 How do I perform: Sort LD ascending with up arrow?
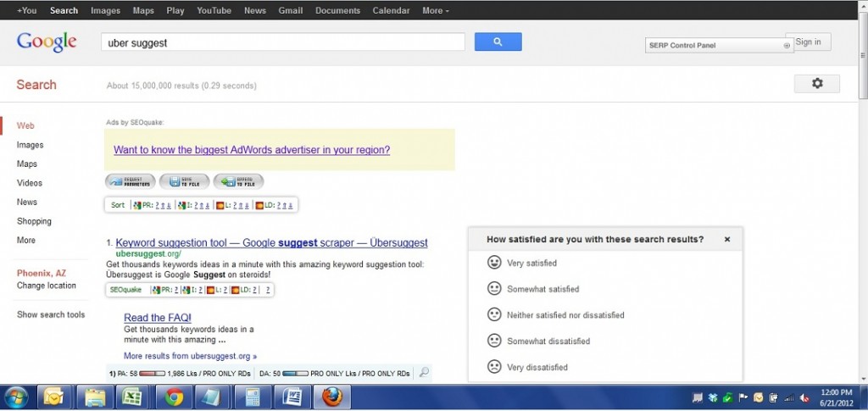pos(285,205)
